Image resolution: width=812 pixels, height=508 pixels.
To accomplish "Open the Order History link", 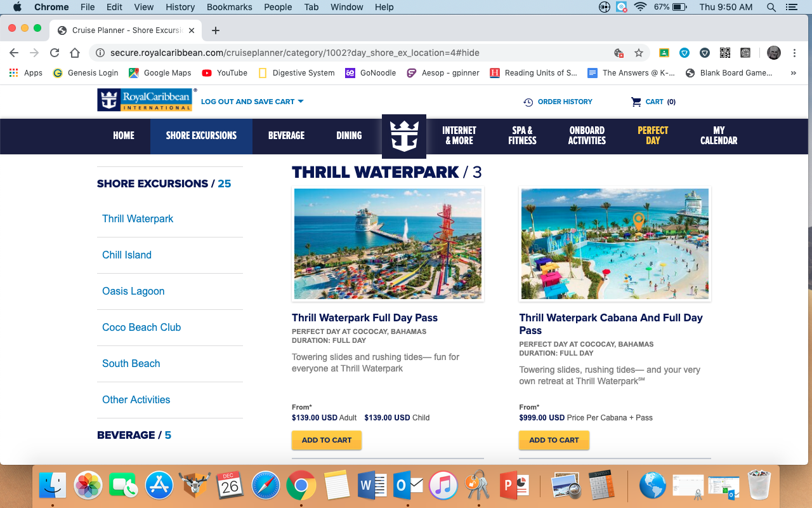I will (565, 102).
